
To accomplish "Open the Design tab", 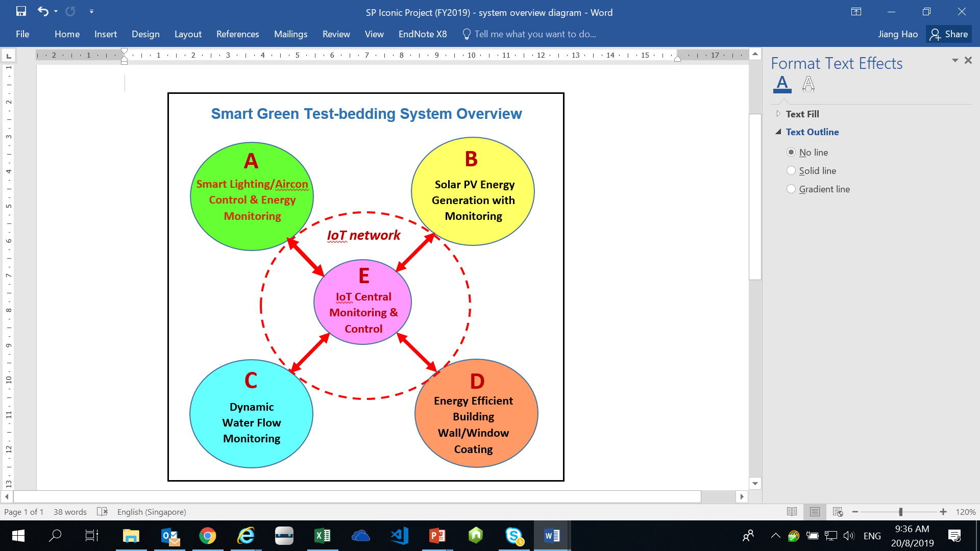I will (x=145, y=34).
